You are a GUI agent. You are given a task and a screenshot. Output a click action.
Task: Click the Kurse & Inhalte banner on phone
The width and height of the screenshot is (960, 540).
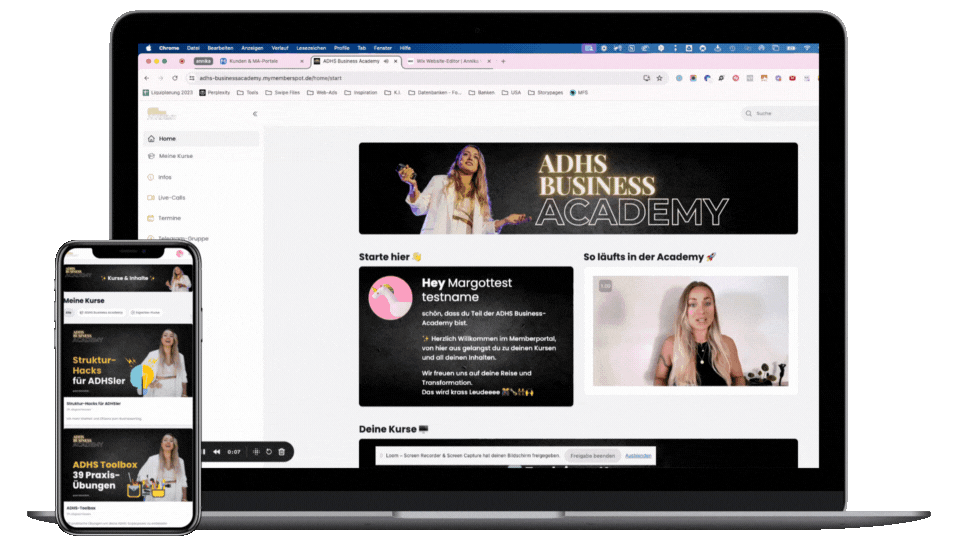pyautogui.click(x=128, y=278)
